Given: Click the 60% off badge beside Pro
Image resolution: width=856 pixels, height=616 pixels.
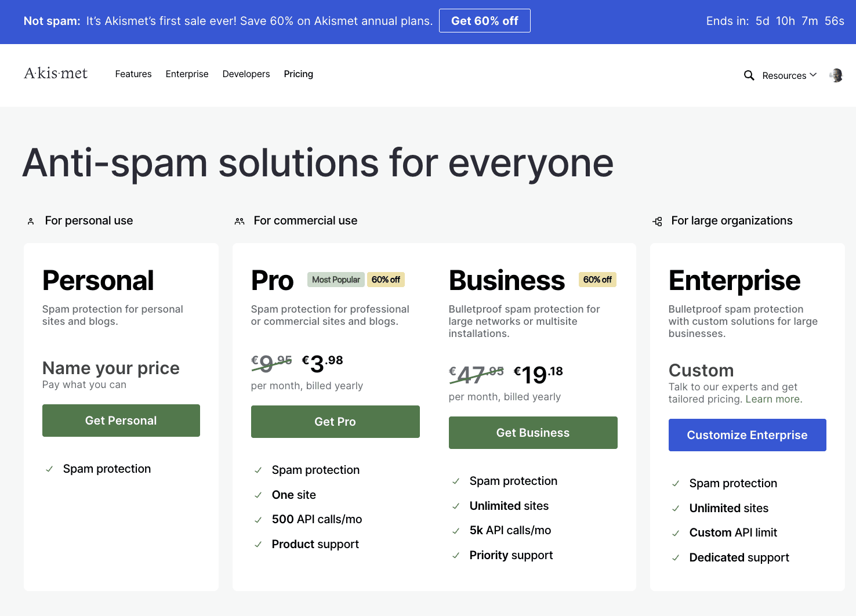Looking at the screenshot, I should coord(386,280).
